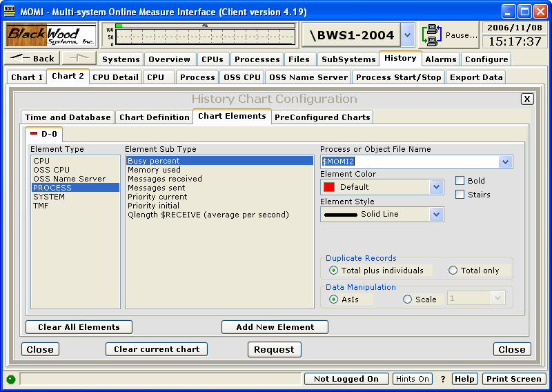Click the Help button
The image size is (552, 392).
click(x=464, y=379)
